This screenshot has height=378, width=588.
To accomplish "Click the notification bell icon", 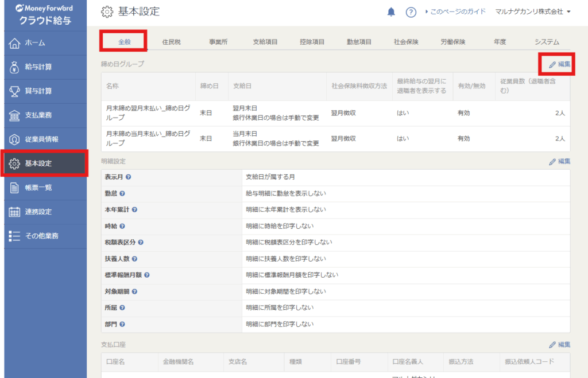I will pos(391,12).
